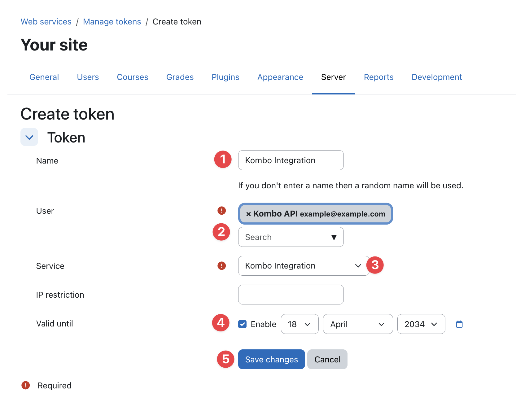The image size is (516, 420).
Task: Toggle the Valid until Enable checkbox
Action: (x=243, y=324)
